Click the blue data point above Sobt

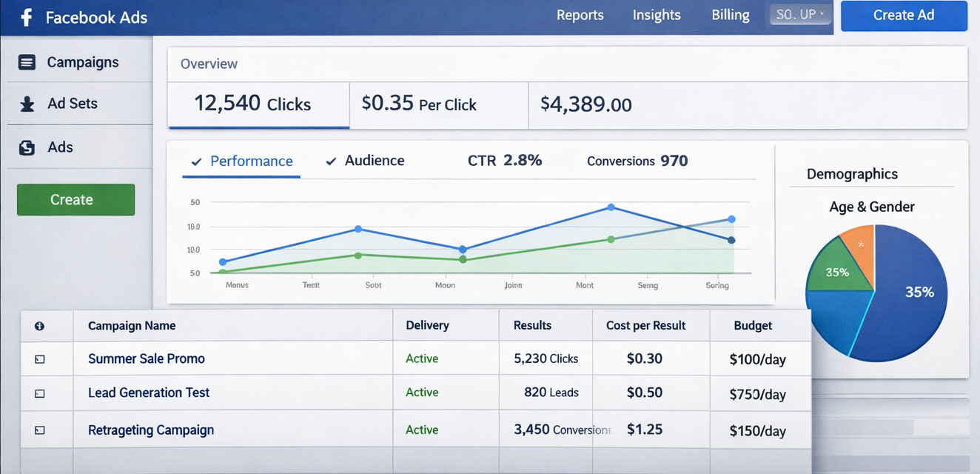(358, 229)
